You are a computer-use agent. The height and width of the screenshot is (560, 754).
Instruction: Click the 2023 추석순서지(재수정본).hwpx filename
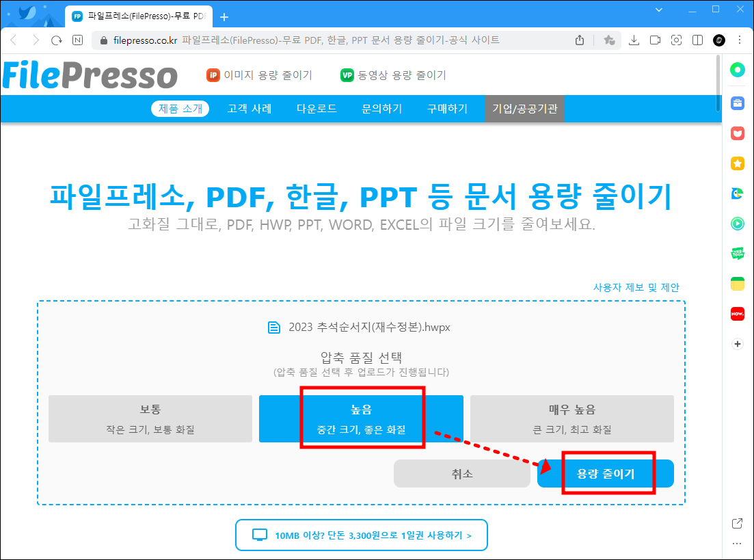point(369,328)
